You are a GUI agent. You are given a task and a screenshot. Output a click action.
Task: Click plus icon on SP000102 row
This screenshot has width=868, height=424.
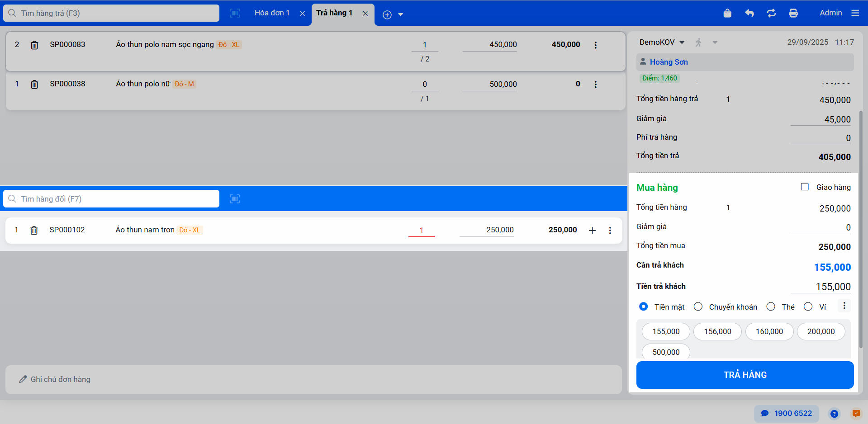[x=592, y=230]
